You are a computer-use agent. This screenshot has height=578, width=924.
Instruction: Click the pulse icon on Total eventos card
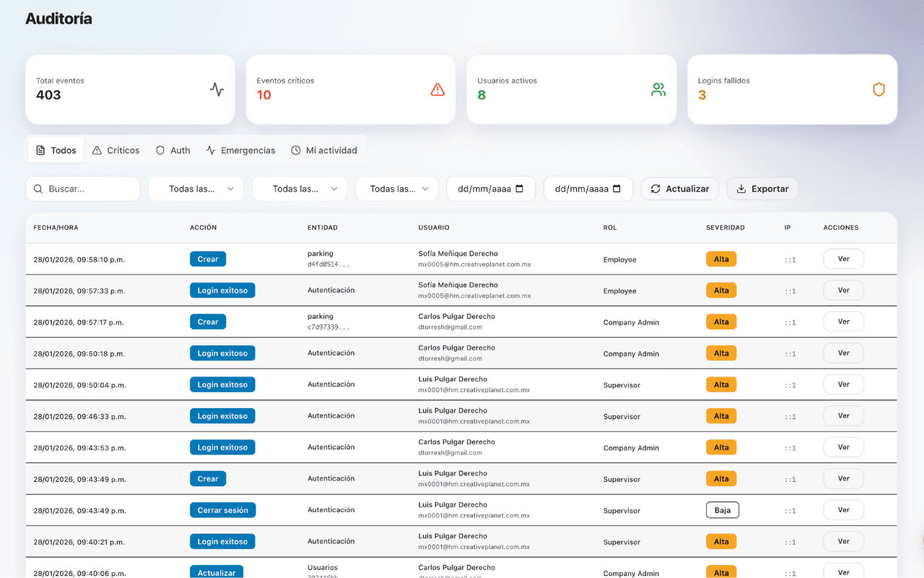(217, 89)
